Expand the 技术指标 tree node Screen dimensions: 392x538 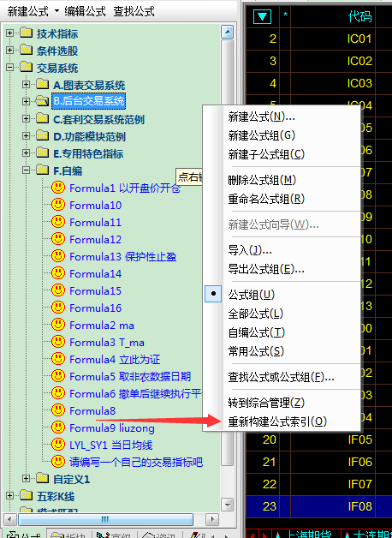coord(10,33)
